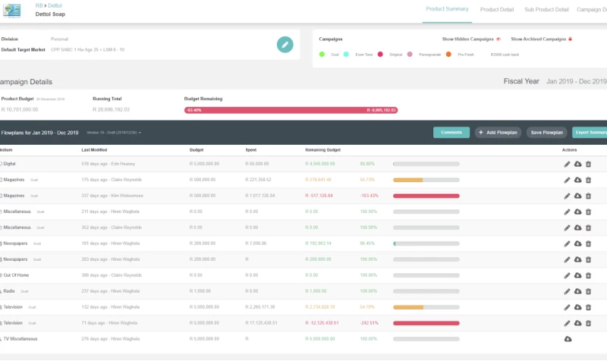Image resolution: width=607 pixels, height=364 pixels.
Task: Toggle the Pomegranate campaign pink dot
Action: [410, 54]
